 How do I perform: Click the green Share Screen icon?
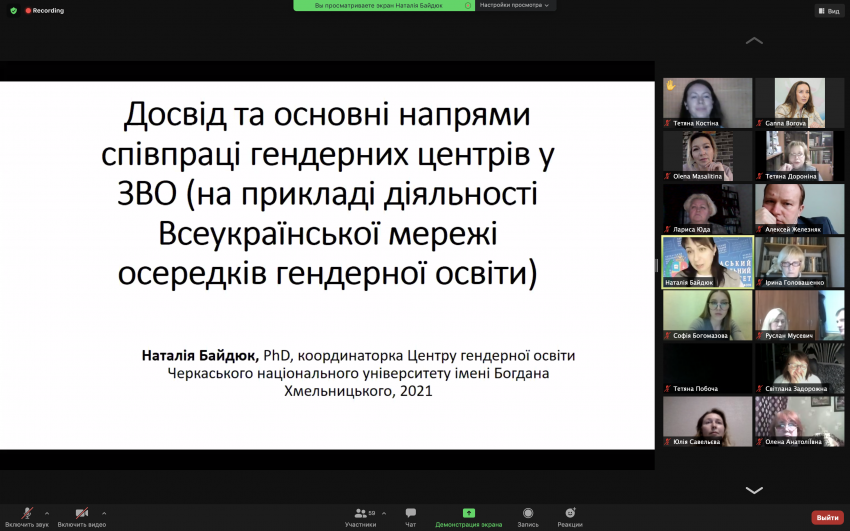click(x=469, y=513)
